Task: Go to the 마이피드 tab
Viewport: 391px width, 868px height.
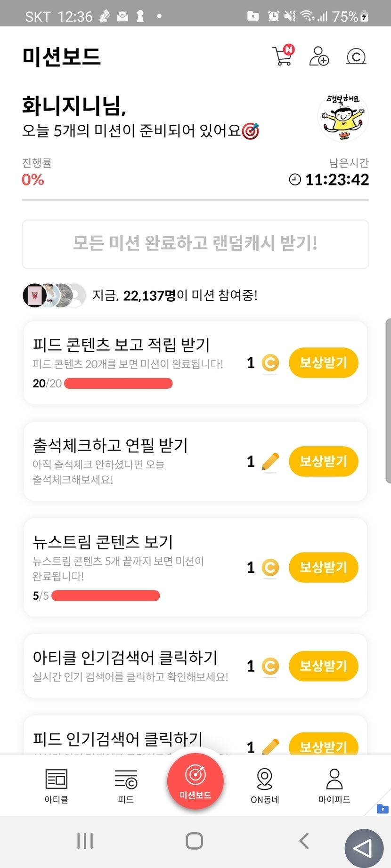Action: tap(334, 786)
